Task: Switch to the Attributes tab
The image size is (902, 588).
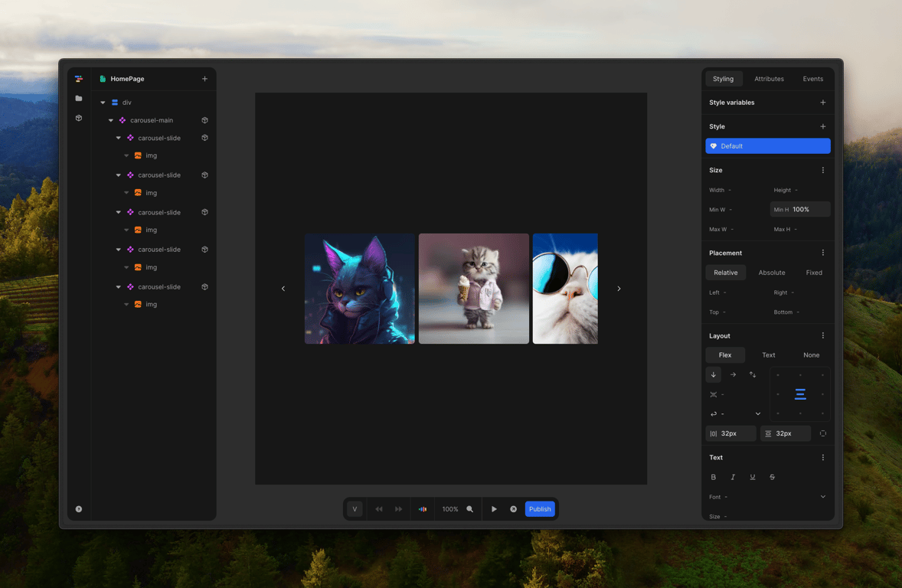Action: pyautogui.click(x=769, y=79)
